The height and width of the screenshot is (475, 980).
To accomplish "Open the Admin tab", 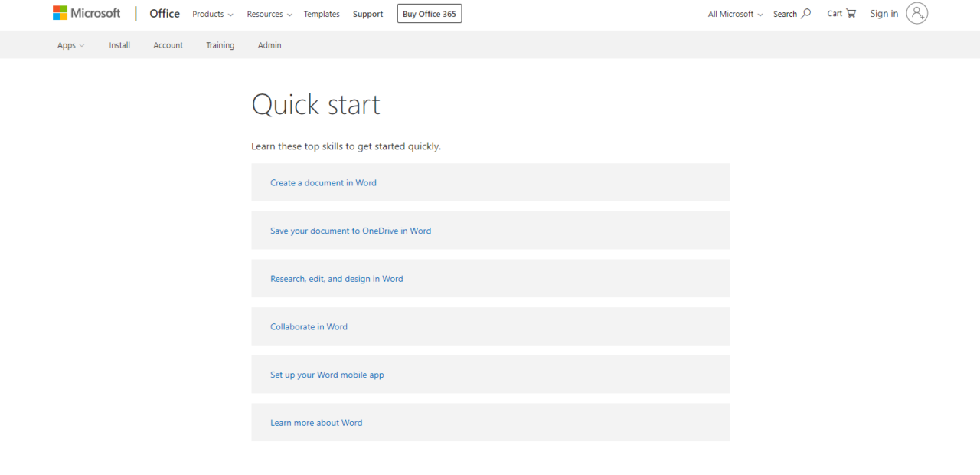I will 269,45.
